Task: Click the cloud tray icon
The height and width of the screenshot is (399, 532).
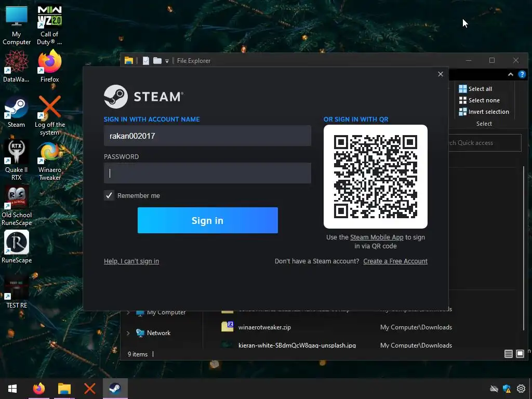Action: click(x=494, y=389)
